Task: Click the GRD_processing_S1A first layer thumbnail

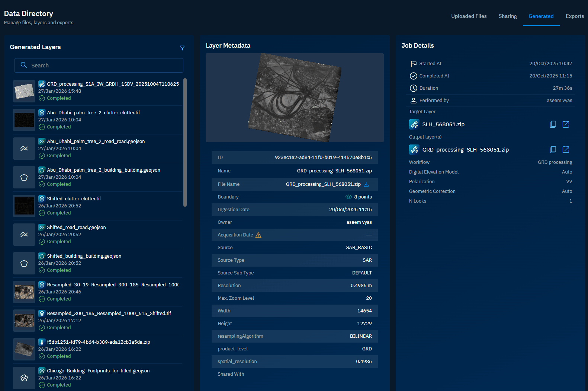Action: pyautogui.click(x=24, y=91)
